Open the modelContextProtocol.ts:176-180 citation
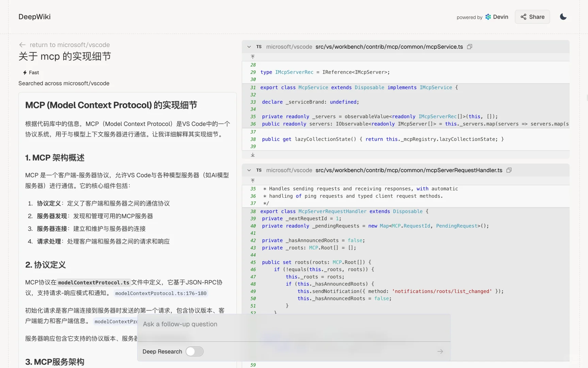 pyautogui.click(x=161, y=293)
